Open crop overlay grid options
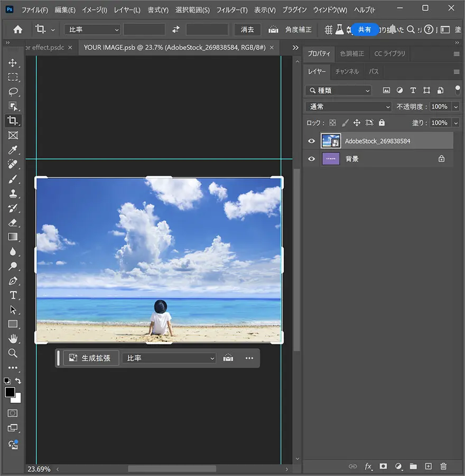This screenshot has width=465, height=476. 329,30
